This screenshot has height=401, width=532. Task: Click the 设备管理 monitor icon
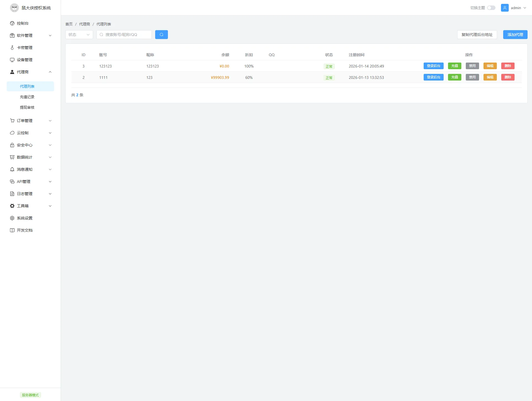tap(12, 60)
